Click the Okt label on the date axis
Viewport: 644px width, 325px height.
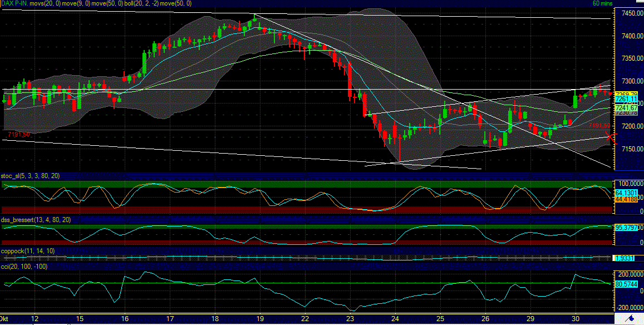pyautogui.click(x=4, y=319)
